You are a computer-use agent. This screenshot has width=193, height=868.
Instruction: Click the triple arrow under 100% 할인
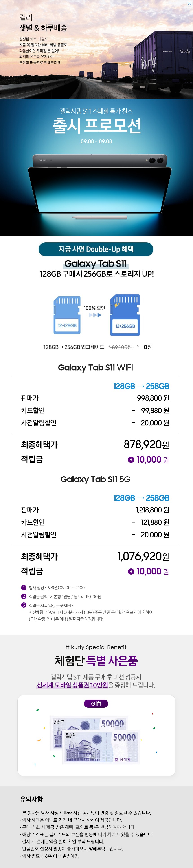coord(95,315)
